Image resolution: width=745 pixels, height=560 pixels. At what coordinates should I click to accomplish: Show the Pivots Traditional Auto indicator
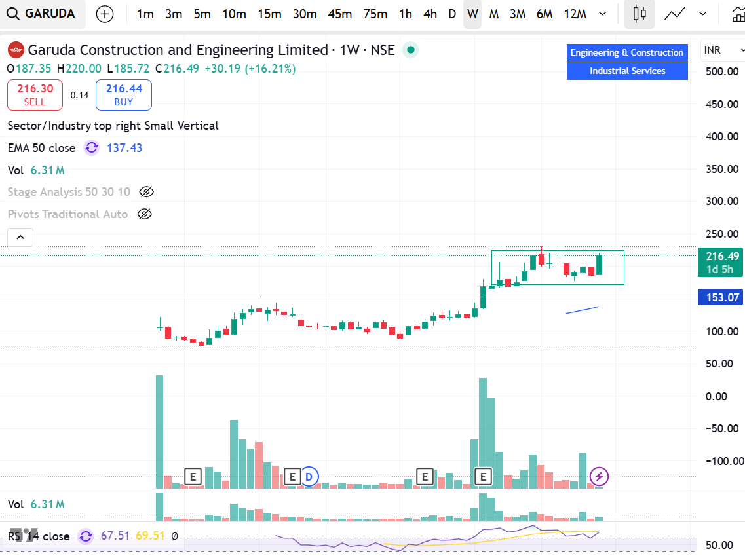(x=144, y=214)
